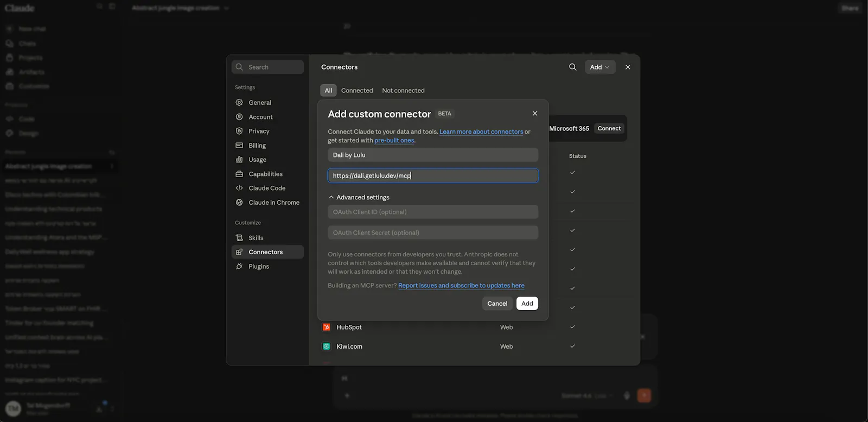Click the Privacy shield icon
The height and width of the screenshot is (422, 868).
[x=239, y=131]
